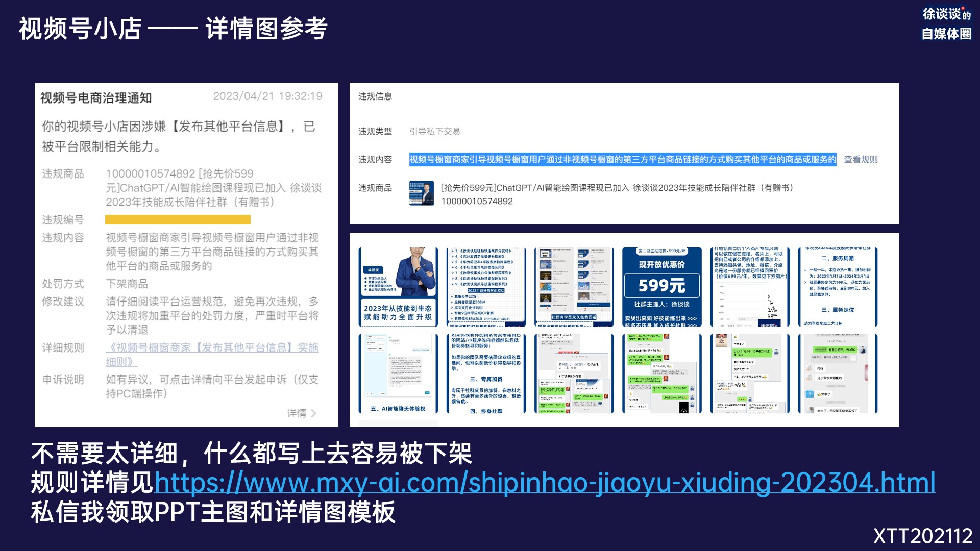
Task: Open the 三、专属加餐 text thumbnail
Action: [x=486, y=373]
